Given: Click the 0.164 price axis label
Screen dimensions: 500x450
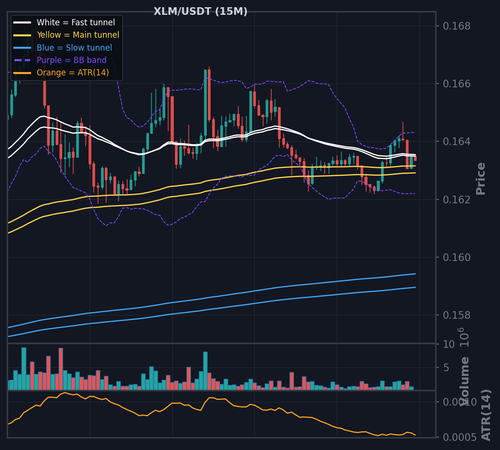Looking at the screenshot, I should (x=456, y=142).
